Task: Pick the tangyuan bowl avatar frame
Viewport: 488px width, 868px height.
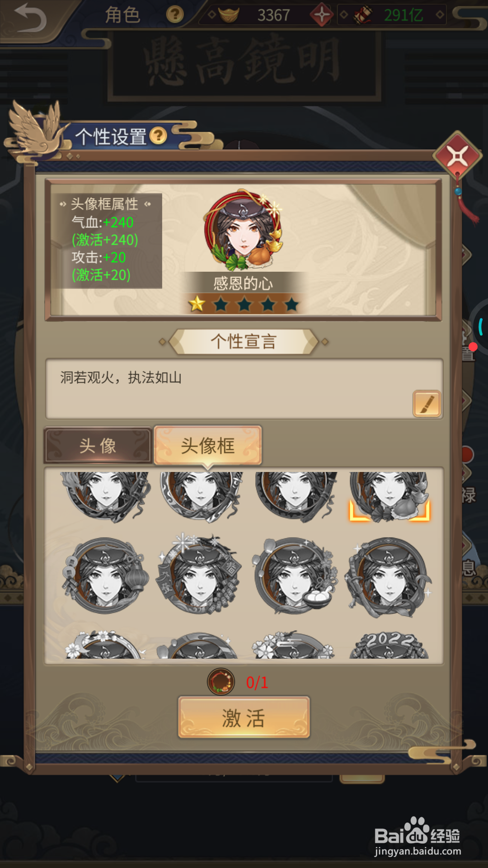Action: click(295, 575)
